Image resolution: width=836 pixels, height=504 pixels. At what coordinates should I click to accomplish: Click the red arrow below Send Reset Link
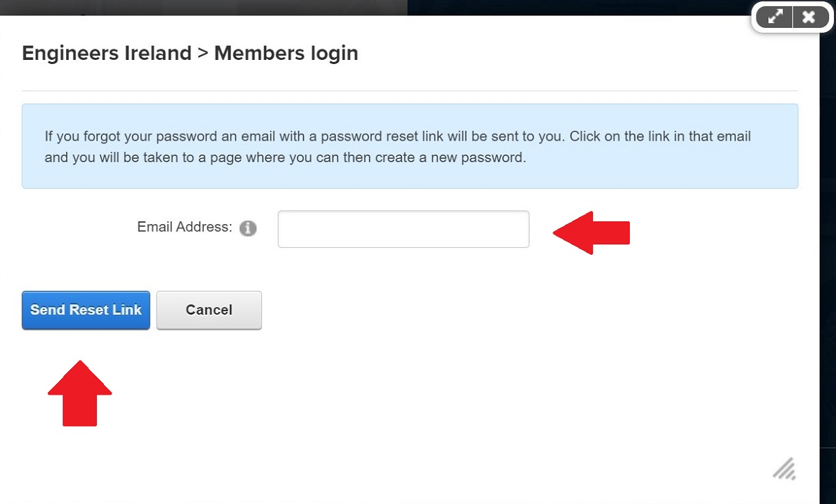tap(79, 393)
